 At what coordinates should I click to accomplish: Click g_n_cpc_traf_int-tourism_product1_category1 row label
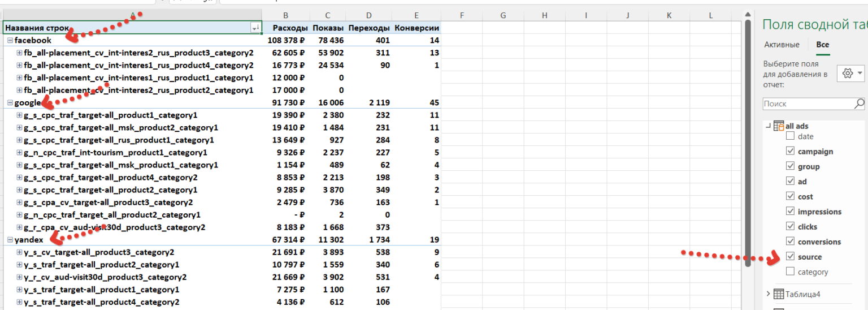[115, 152]
